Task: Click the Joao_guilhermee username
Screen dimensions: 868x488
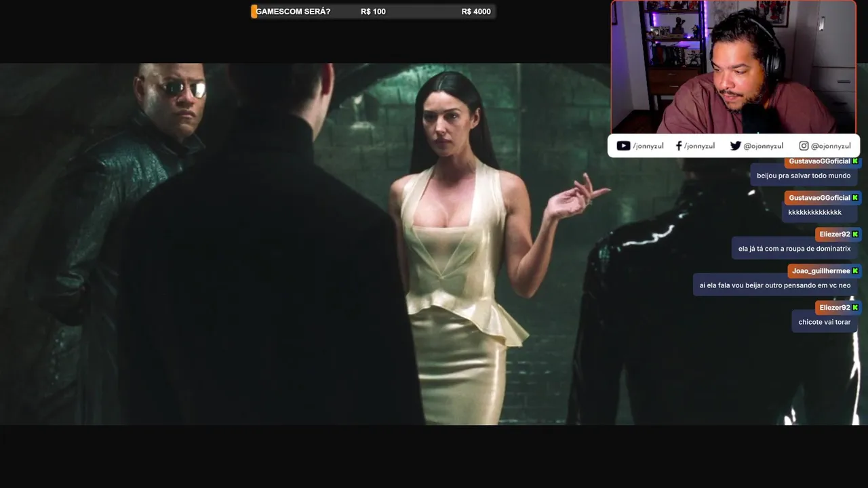Action: click(x=821, y=271)
